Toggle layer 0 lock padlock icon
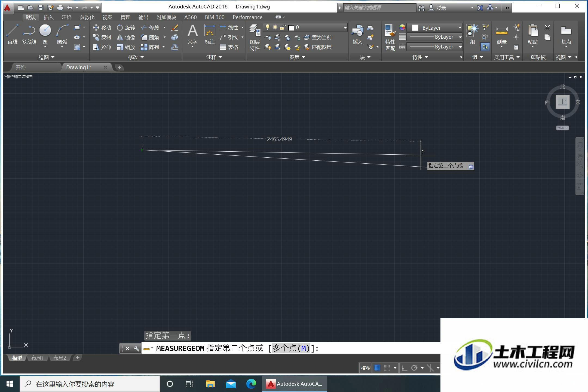 click(283, 27)
